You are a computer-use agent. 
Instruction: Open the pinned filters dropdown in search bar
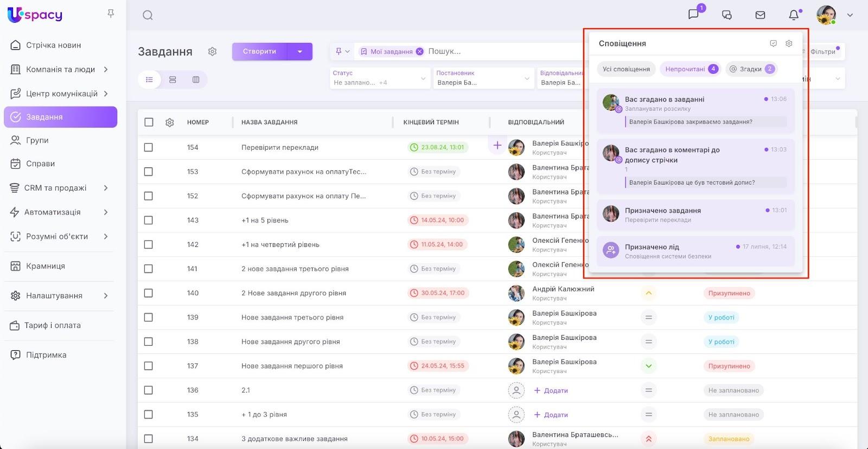pos(343,52)
